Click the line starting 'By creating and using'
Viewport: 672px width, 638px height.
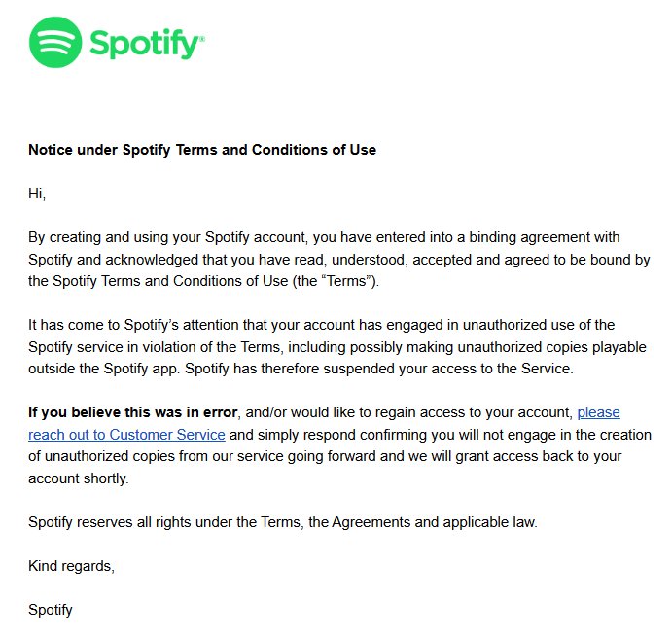[324, 237]
